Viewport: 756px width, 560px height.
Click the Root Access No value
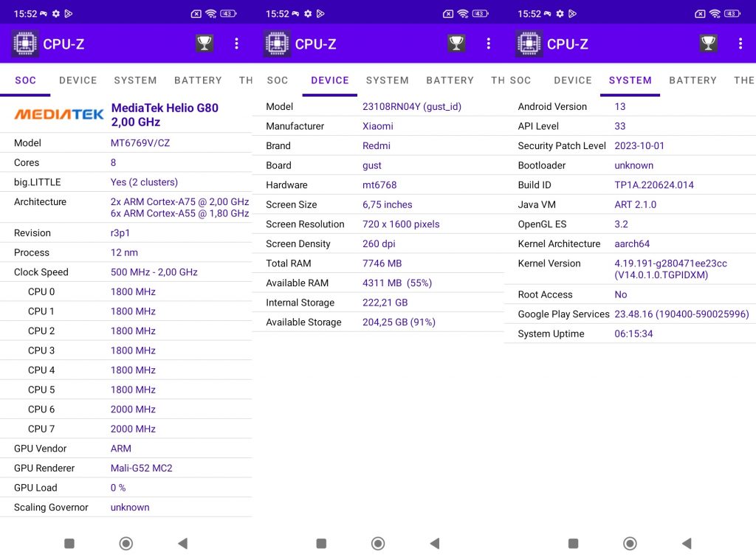(620, 295)
